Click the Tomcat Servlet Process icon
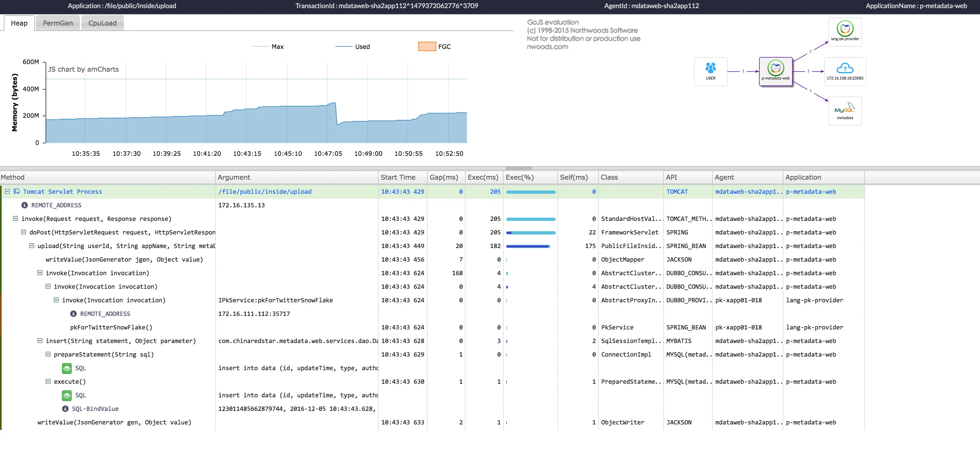Viewport: 980px width, 457px height. 16,191
